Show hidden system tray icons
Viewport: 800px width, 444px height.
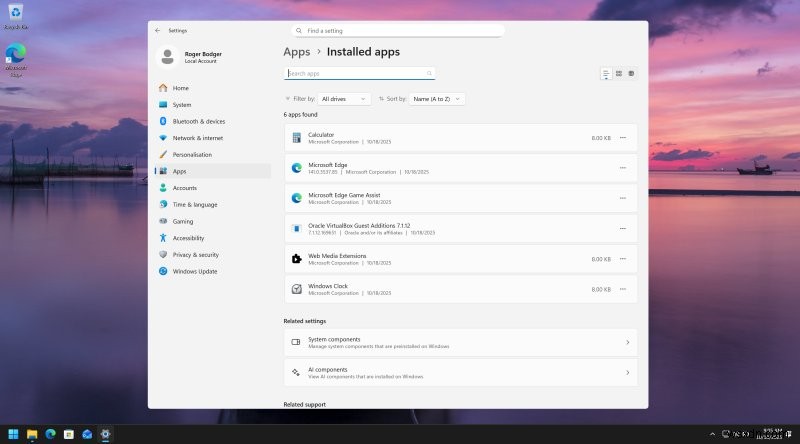tap(712, 434)
